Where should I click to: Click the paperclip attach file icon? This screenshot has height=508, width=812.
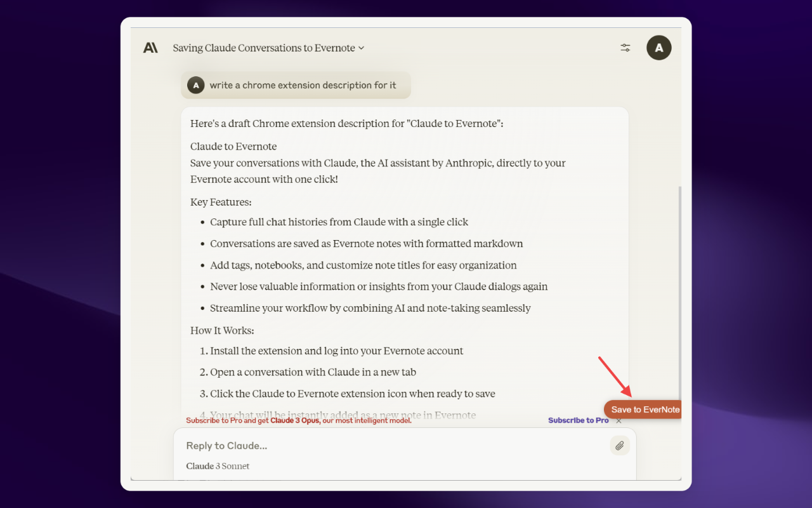(x=620, y=446)
